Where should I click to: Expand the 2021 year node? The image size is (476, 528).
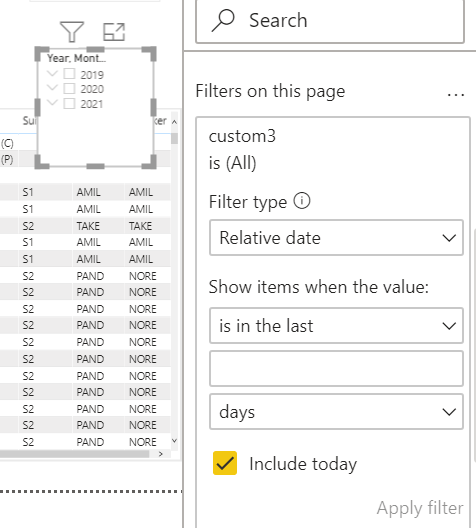(x=53, y=103)
